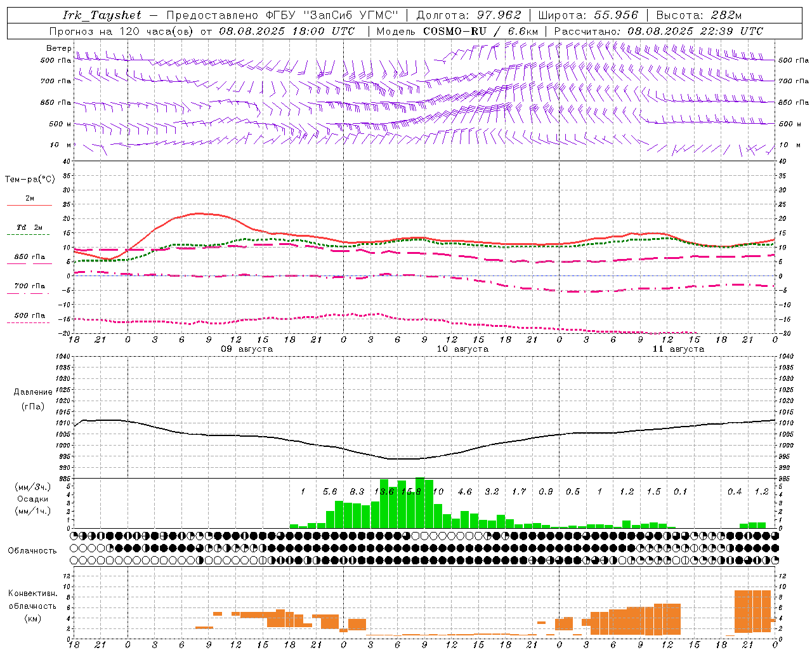The height and width of the screenshot is (650, 812).
Task: Click the precipitation value "3.2"
Action: click(492, 492)
